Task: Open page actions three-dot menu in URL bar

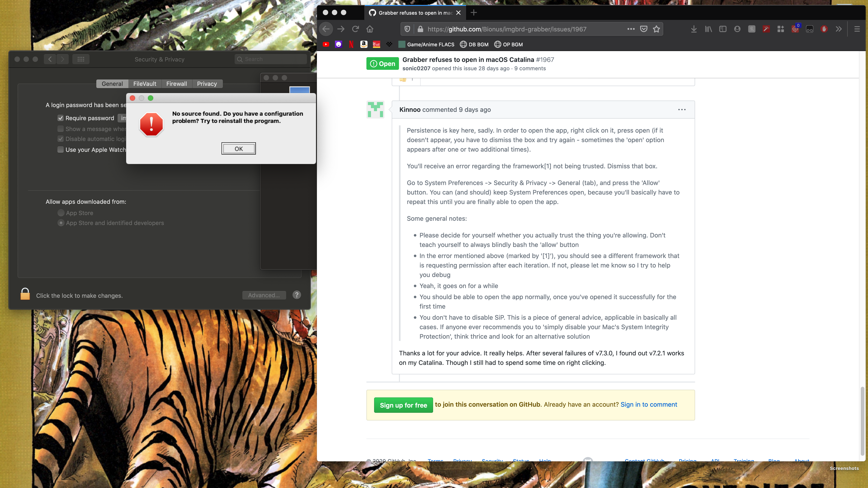Action: pyautogui.click(x=631, y=29)
